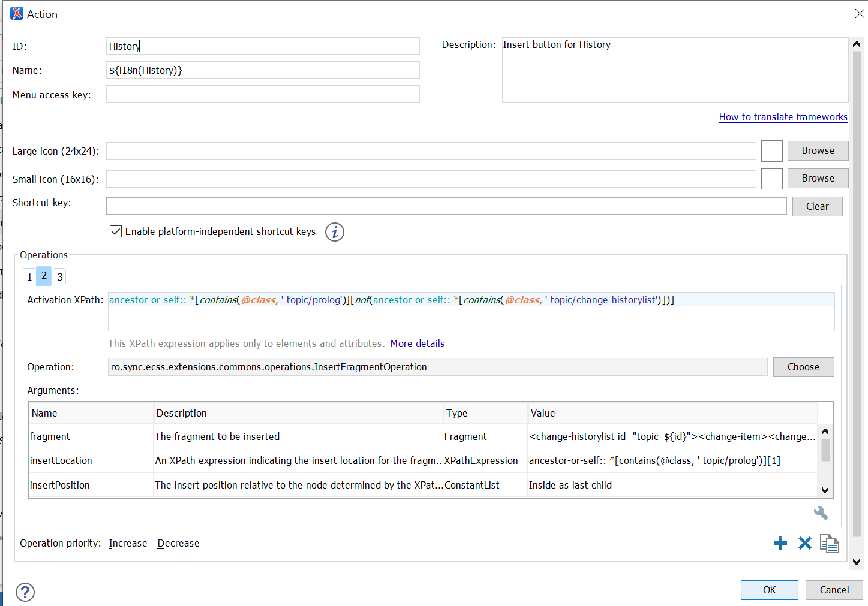The width and height of the screenshot is (868, 606).
Task: Click the arguments table scroll-up arrow
Action: (825, 432)
